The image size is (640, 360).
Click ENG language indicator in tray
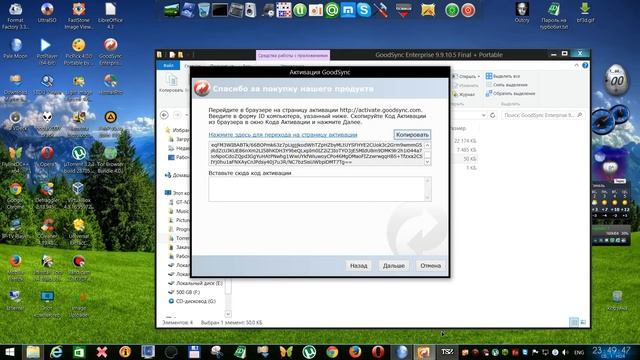click(579, 352)
